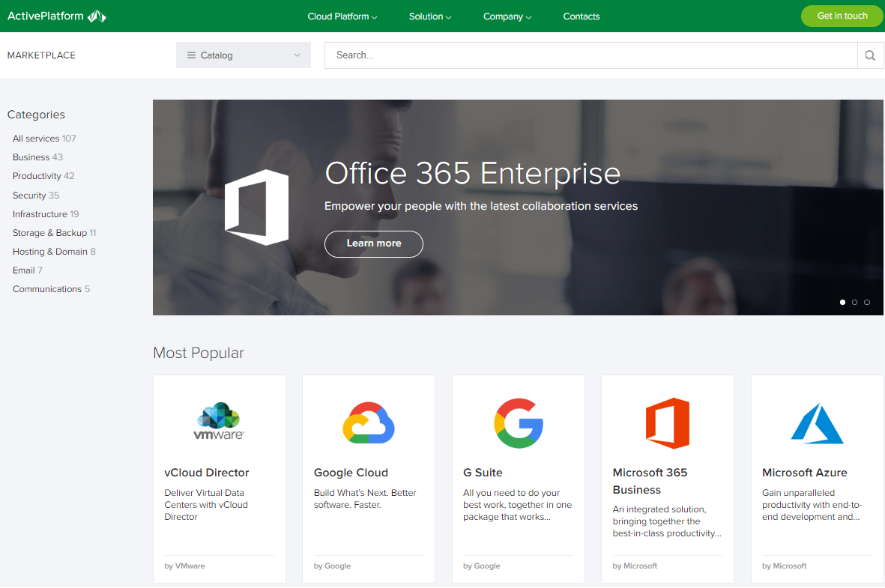Screen dimensions: 885x588
Task: Click the Catalog hamburger menu icon
Action: pyautogui.click(x=191, y=55)
